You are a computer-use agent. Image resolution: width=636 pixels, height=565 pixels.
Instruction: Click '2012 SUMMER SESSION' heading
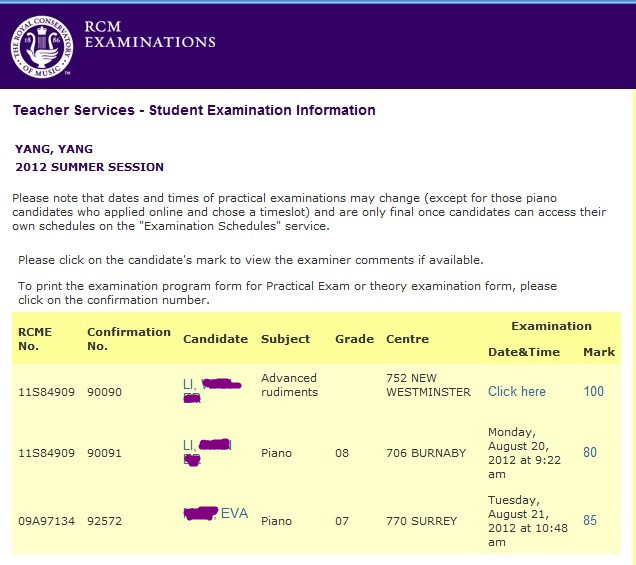pos(89,167)
